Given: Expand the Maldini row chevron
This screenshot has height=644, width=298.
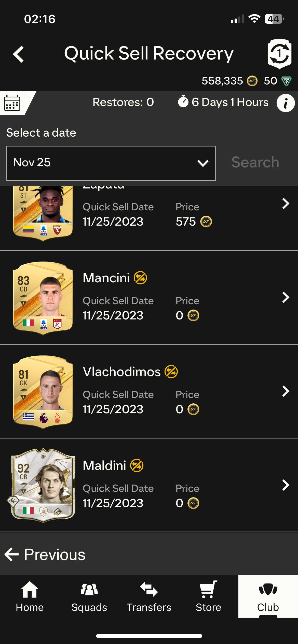Looking at the screenshot, I should click(286, 485).
